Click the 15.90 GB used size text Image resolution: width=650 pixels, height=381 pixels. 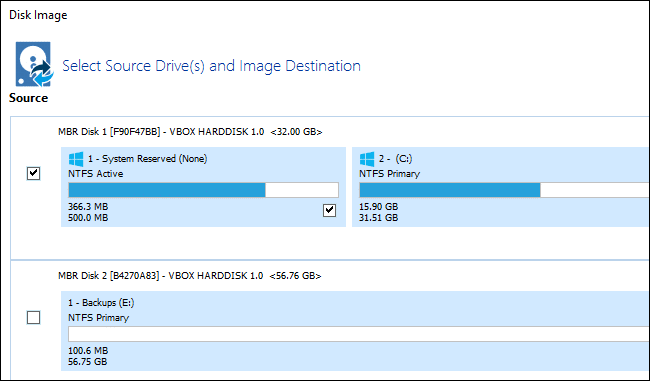[378, 206]
